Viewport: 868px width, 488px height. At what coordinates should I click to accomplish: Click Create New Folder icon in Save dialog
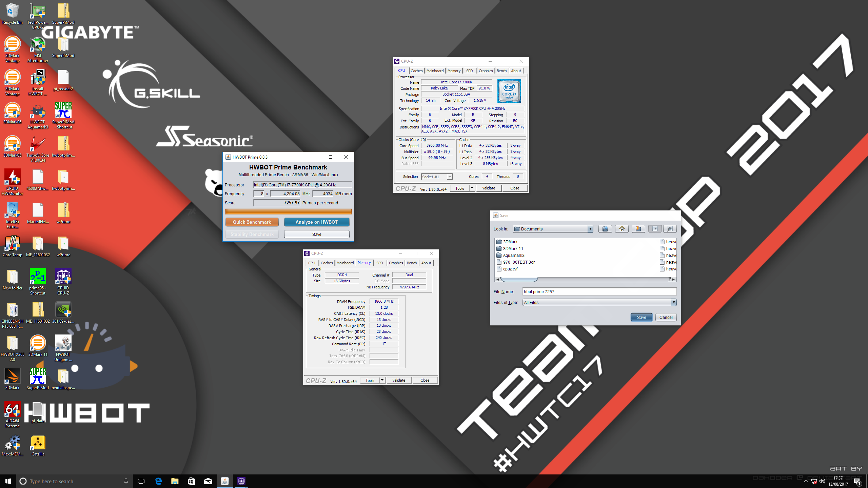tap(638, 229)
